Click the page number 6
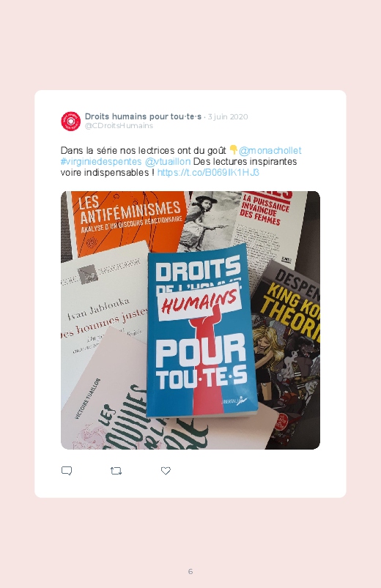The image size is (381, 588). point(190,571)
